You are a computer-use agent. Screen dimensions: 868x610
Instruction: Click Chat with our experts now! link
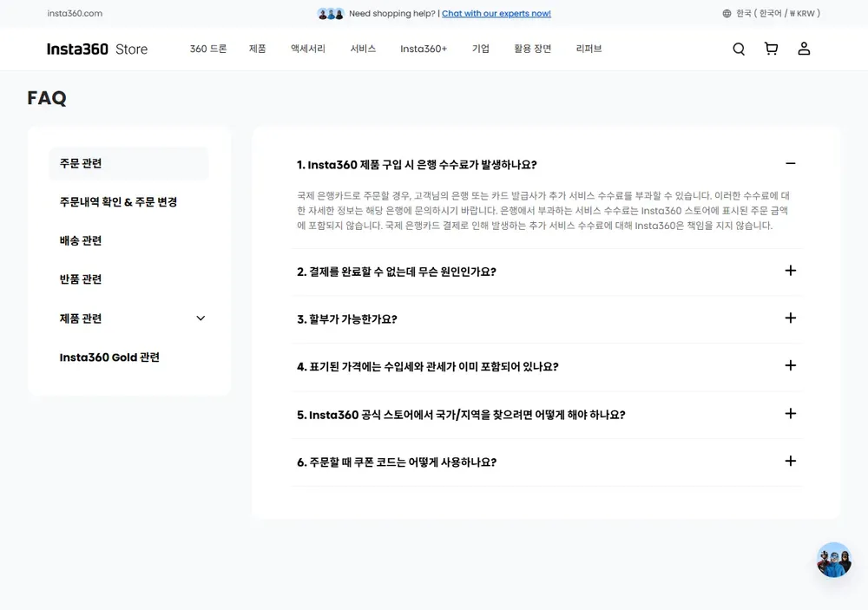(x=496, y=13)
